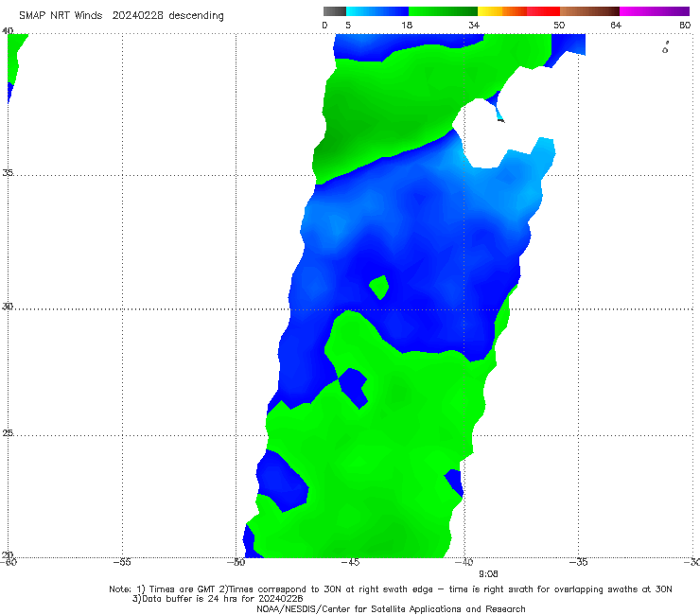This screenshot has height=615, width=700.
Task: Click the "-50" longitude axis label
Action: pyautogui.click(x=236, y=562)
